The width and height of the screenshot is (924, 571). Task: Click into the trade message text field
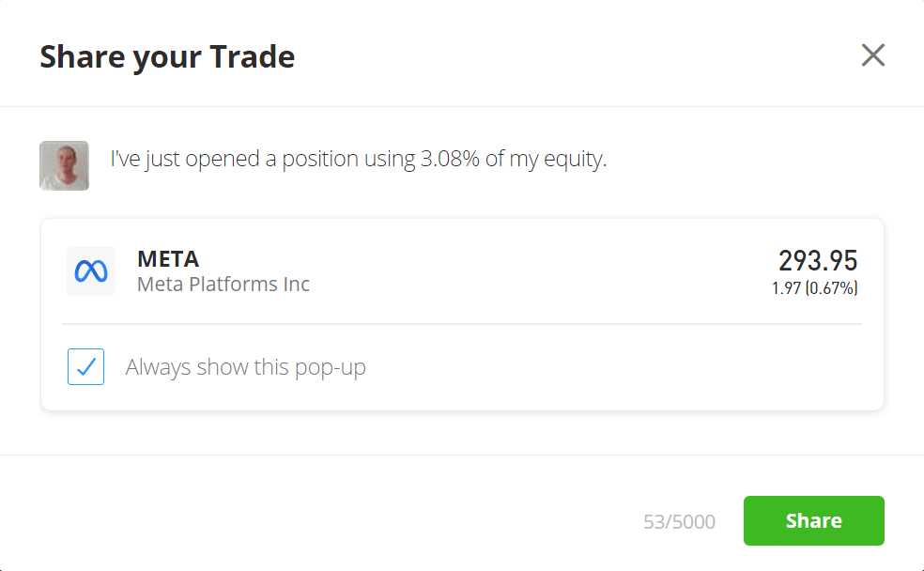(359, 159)
